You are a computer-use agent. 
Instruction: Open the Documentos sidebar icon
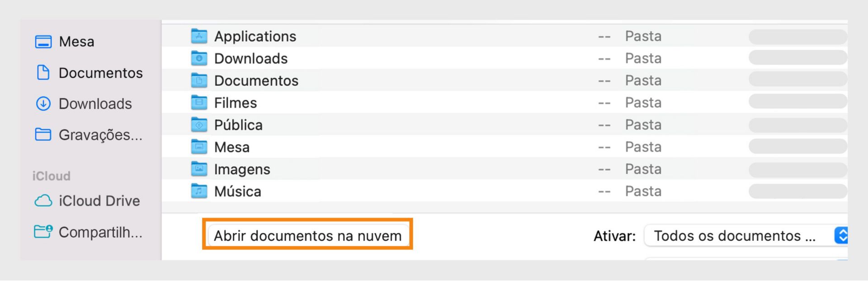[x=43, y=72]
